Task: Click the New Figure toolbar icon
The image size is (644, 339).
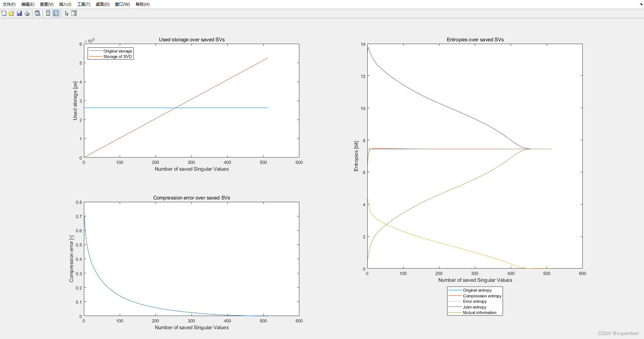Action: [x=4, y=13]
